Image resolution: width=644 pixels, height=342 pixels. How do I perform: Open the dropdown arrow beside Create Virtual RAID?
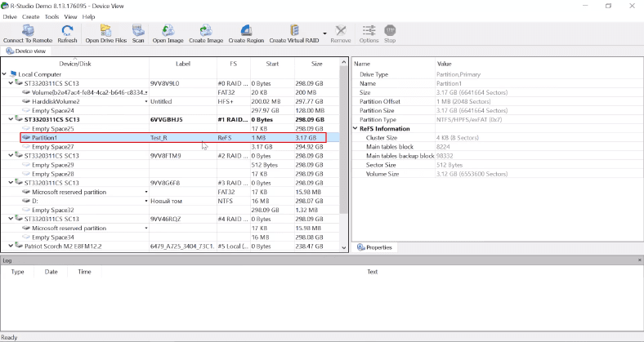(x=325, y=34)
